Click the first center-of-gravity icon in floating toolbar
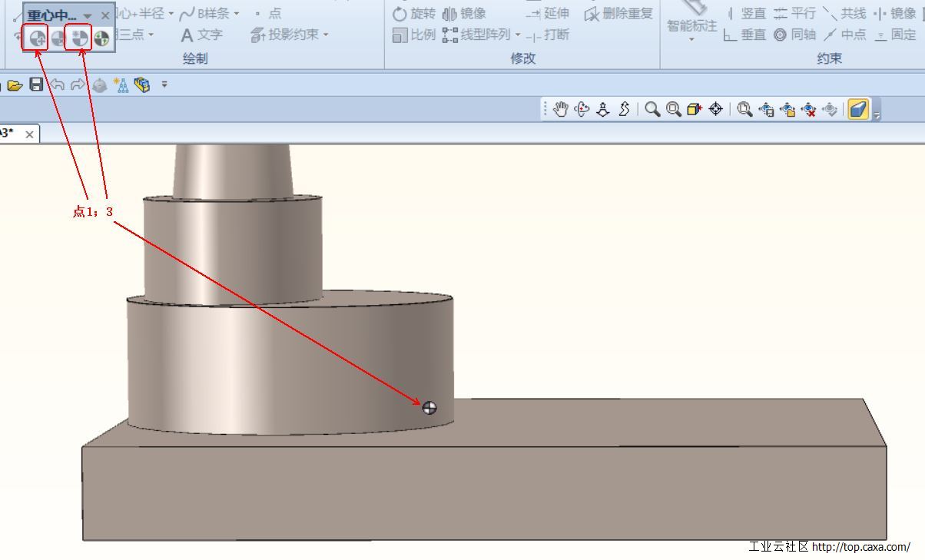Screen dimensions: 925x560 coord(35,37)
